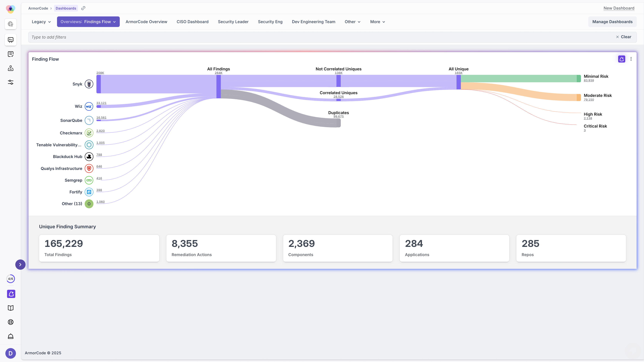644x362 pixels.
Task: Click the SonarQube tool logo
Action: (x=89, y=120)
